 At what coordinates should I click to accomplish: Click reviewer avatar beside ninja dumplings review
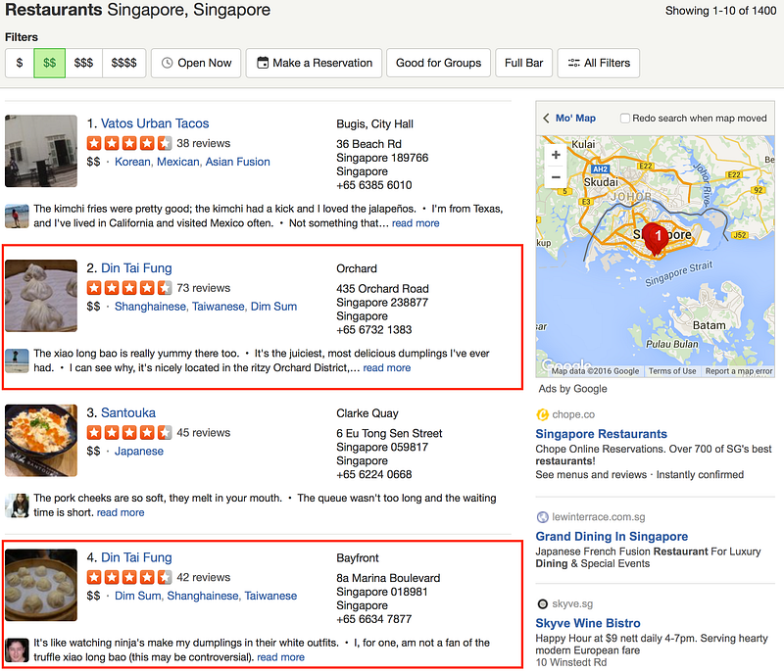pos(17,650)
